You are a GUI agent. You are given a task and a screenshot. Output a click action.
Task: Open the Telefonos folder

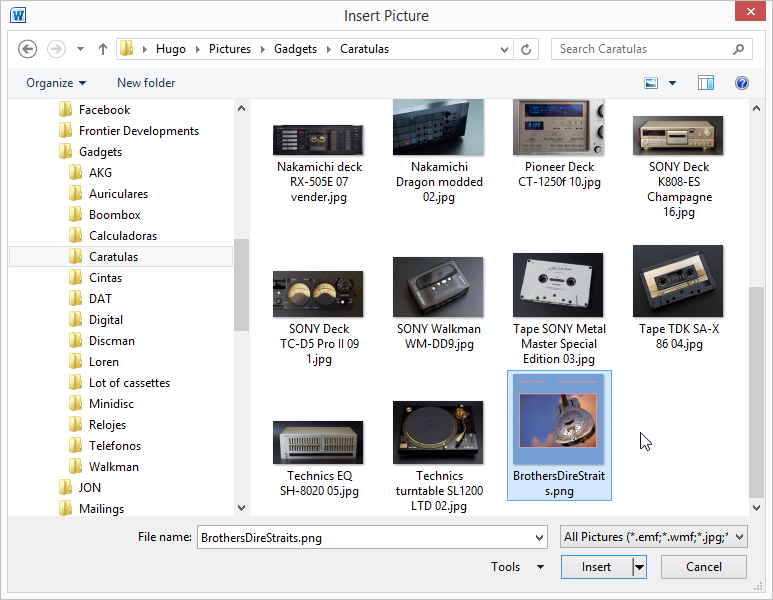(115, 446)
